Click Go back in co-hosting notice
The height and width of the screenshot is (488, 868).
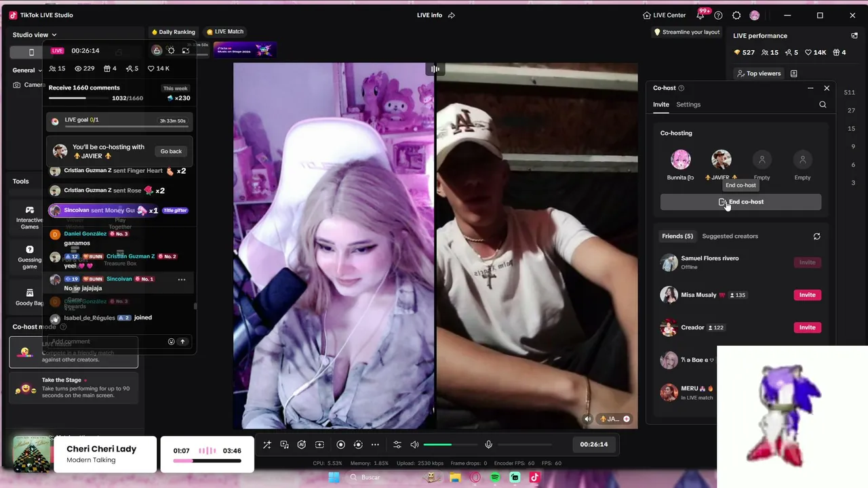(x=171, y=151)
